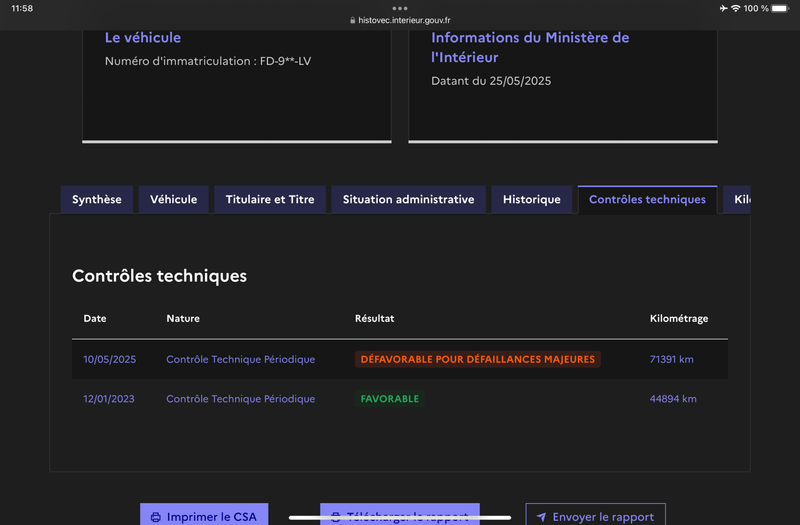Image resolution: width=800 pixels, height=525 pixels.
Task: Click the Le véhicule card heading
Action: (x=143, y=38)
